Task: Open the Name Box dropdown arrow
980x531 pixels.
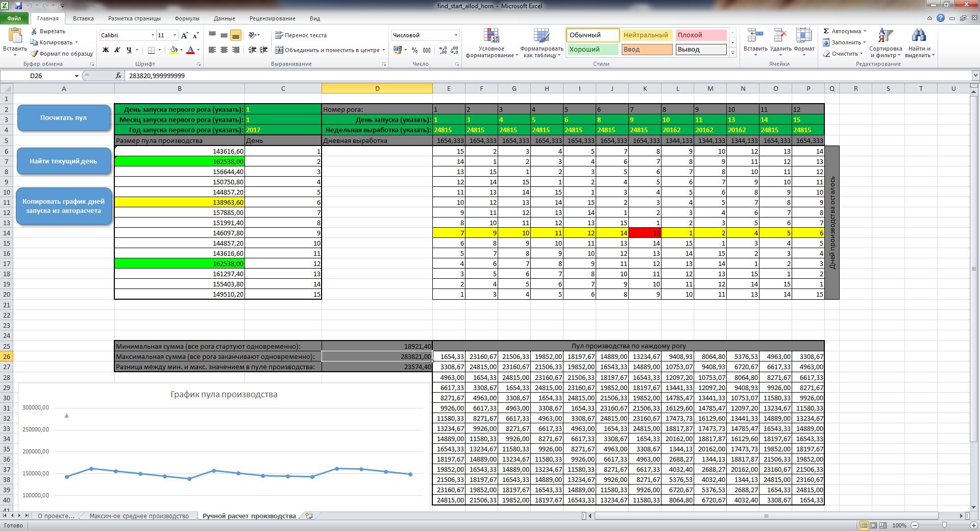Action: coord(77,76)
